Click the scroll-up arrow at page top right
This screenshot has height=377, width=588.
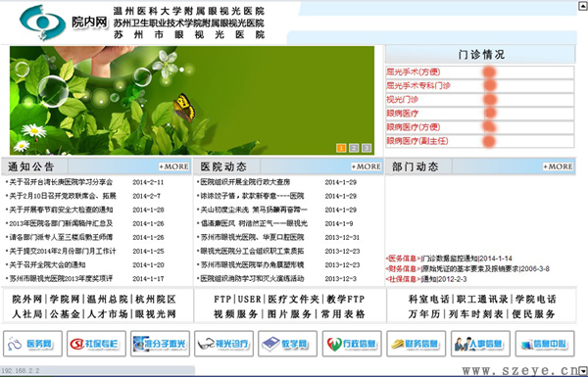pos(583,7)
